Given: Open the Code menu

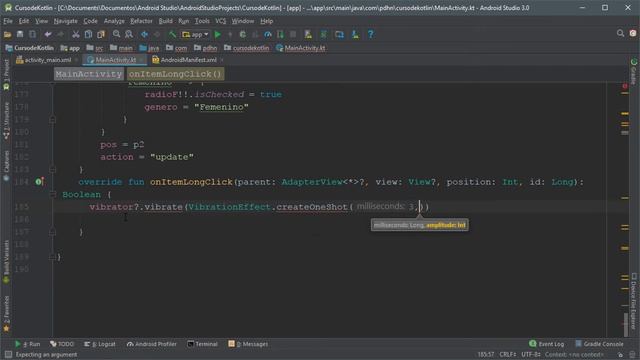Looking at the screenshot, I should click(90, 21).
